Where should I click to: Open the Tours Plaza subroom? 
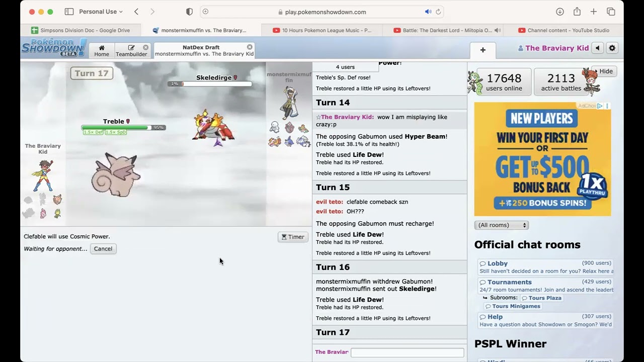pyautogui.click(x=542, y=298)
